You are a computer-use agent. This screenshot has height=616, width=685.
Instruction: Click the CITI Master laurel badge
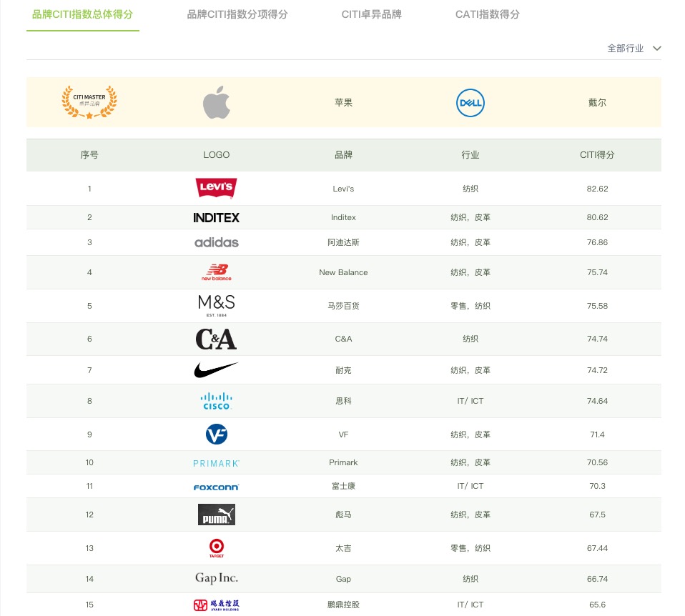click(x=89, y=102)
